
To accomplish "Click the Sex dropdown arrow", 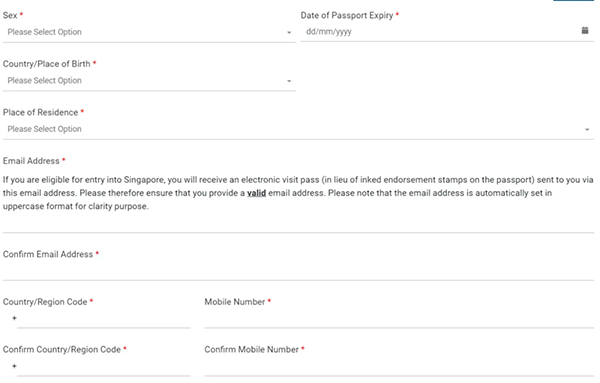I will pos(289,33).
